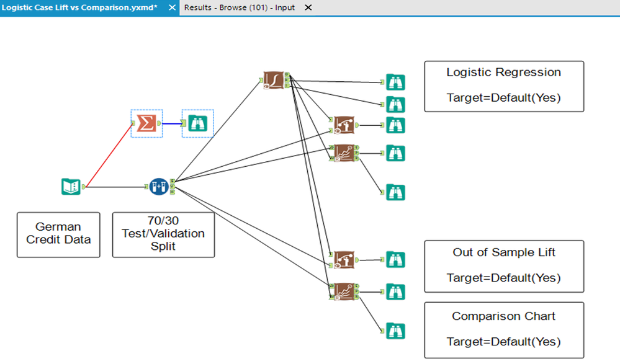This screenshot has height=364, width=620.
Task: Select the upper Lift Chart tool
Action: (x=344, y=125)
